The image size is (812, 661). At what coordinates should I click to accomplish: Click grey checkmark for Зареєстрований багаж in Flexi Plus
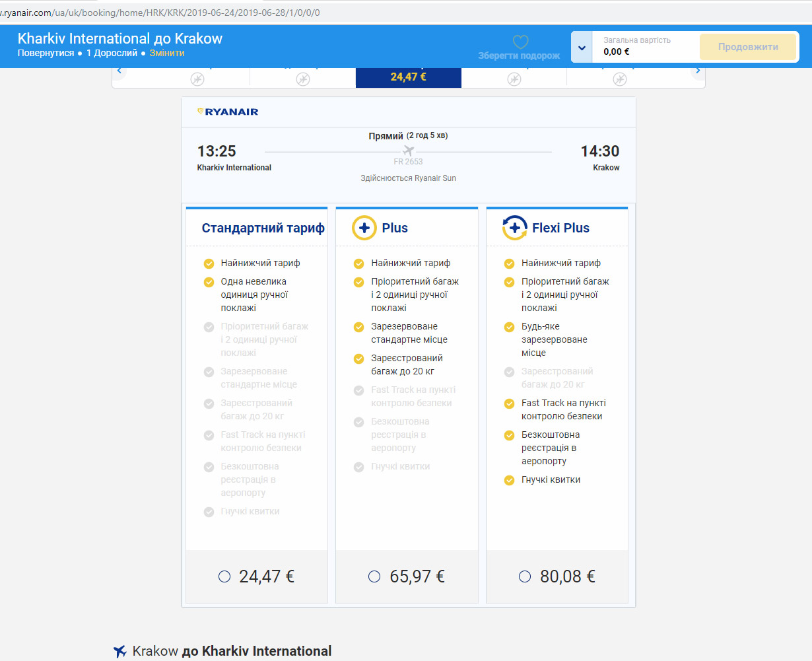(x=509, y=372)
